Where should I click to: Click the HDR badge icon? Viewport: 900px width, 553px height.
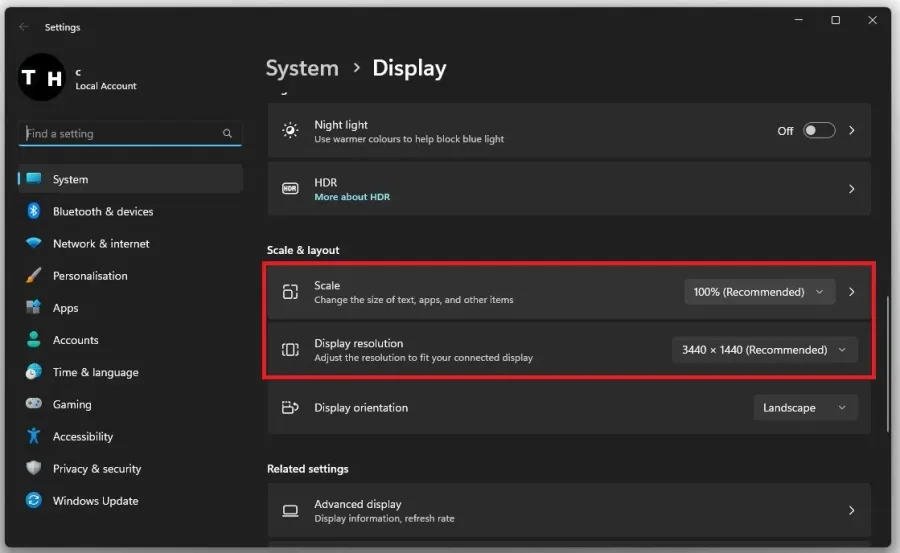point(290,188)
